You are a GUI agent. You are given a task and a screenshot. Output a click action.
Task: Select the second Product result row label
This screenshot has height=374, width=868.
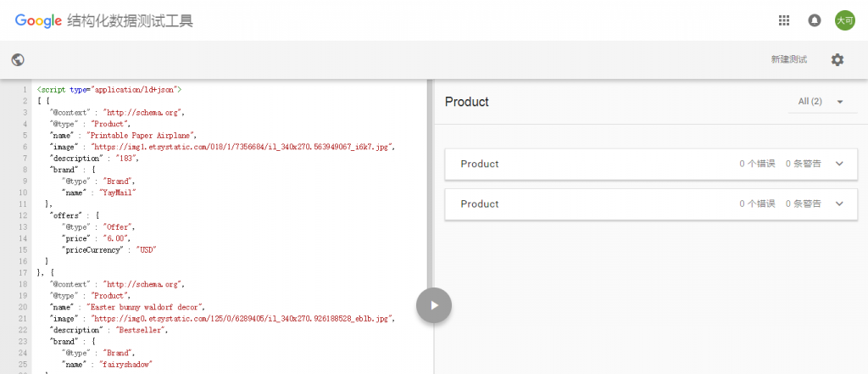point(480,204)
